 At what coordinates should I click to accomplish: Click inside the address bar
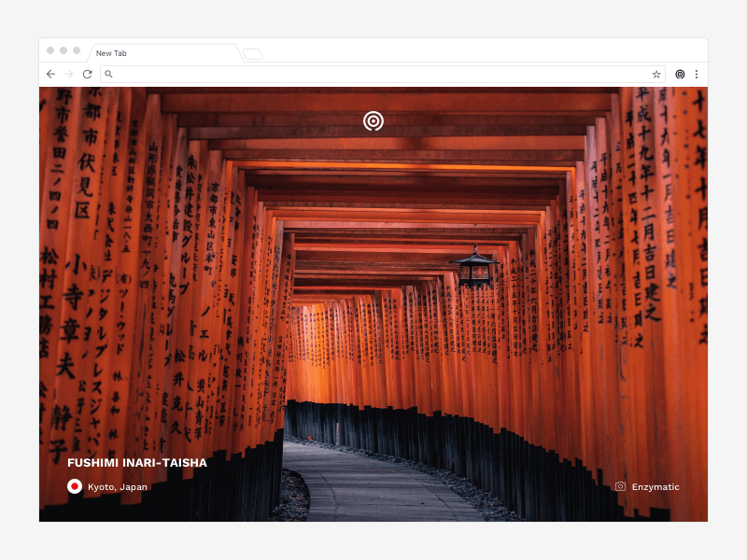click(x=373, y=74)
